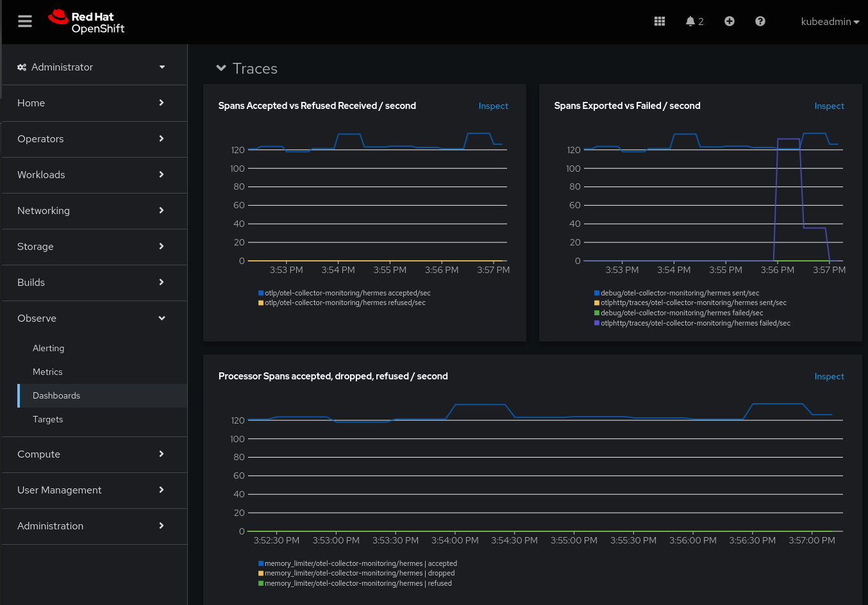Open the help question mark icon
This screenshot has height=605, width=868.
(760, 21)
